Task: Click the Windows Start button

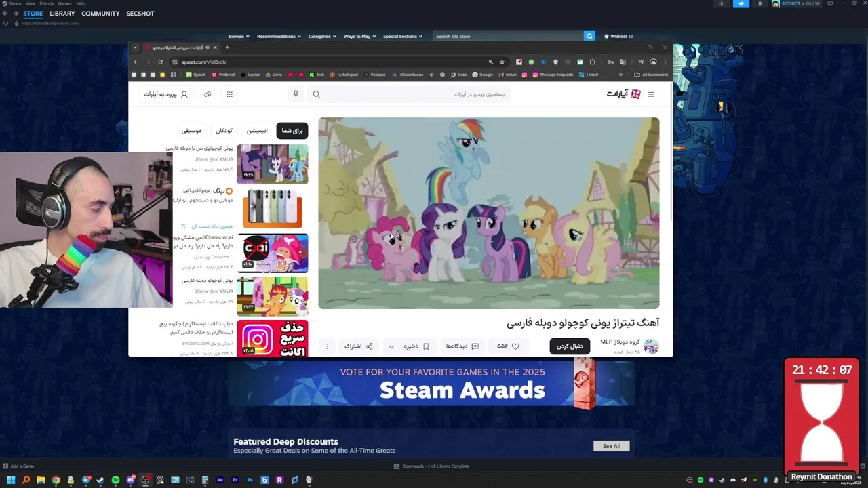Action: [11, 480]
